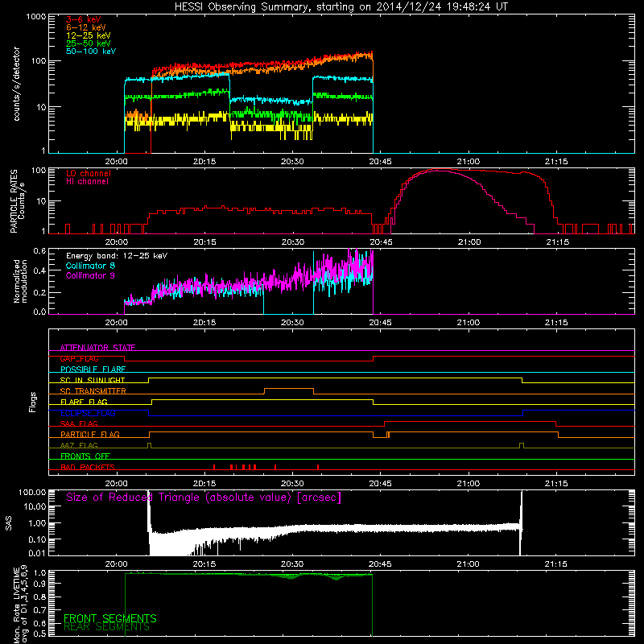Click the '21:00' tick under particle rates plot
644x644 pixels.
[x=469, y=242]
